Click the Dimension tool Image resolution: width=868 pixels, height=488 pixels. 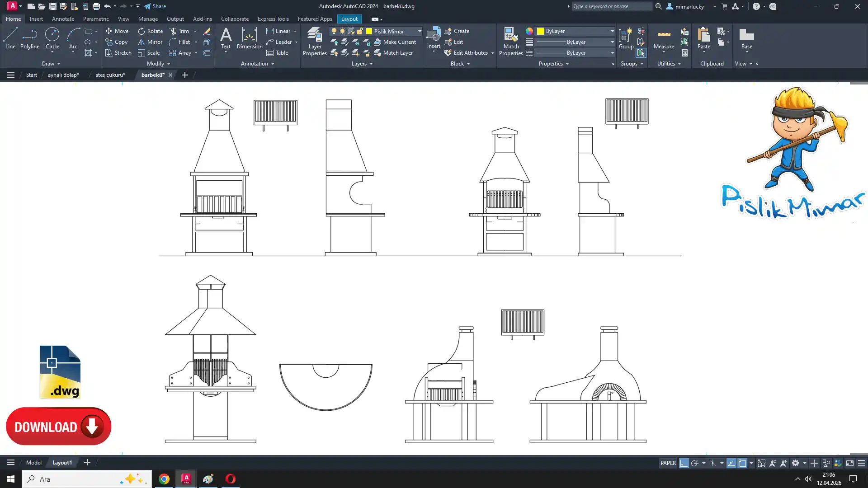249,38
